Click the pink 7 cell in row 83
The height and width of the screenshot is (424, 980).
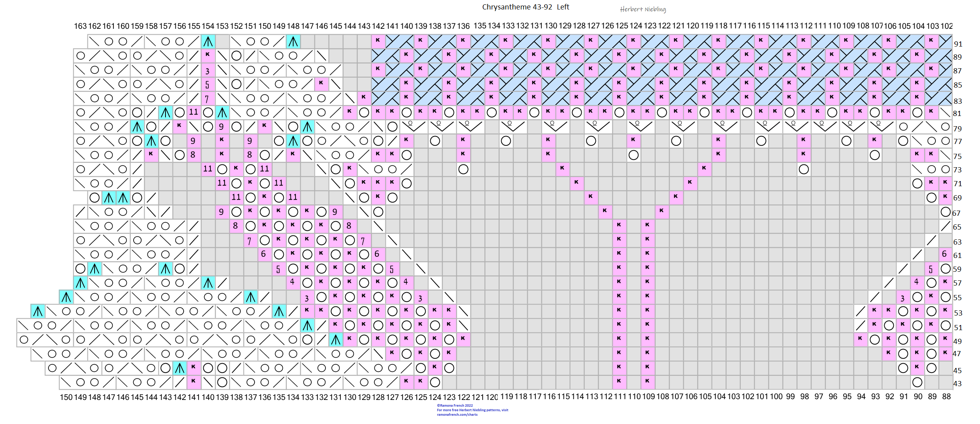[207, 99]
